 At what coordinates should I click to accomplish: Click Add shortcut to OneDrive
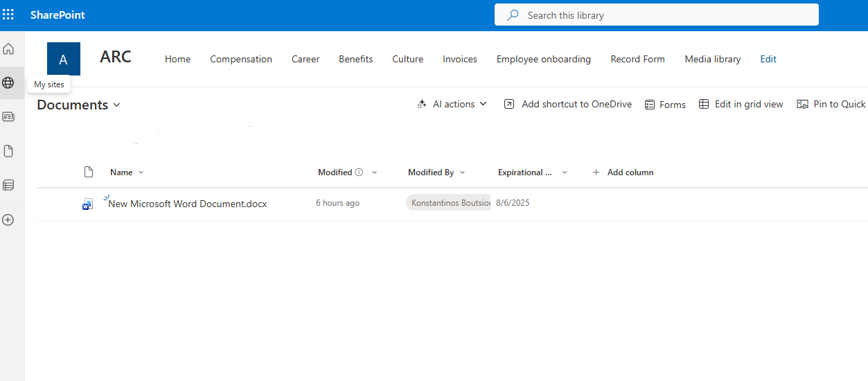[568, 104]
